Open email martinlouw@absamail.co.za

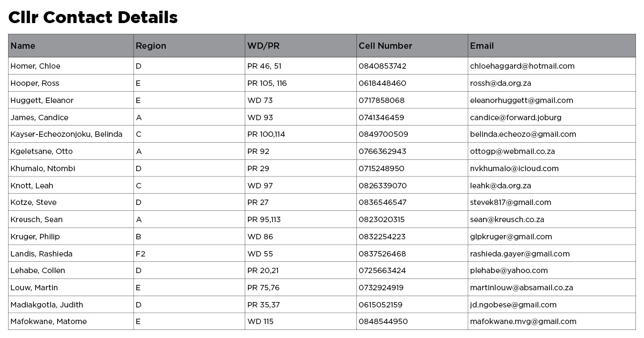coord(521,288)
